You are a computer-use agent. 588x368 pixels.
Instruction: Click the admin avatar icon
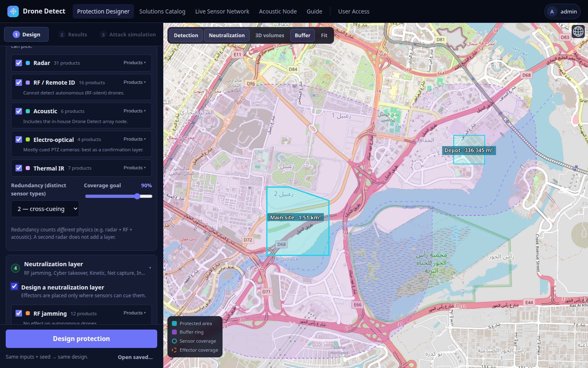[552, 11]
